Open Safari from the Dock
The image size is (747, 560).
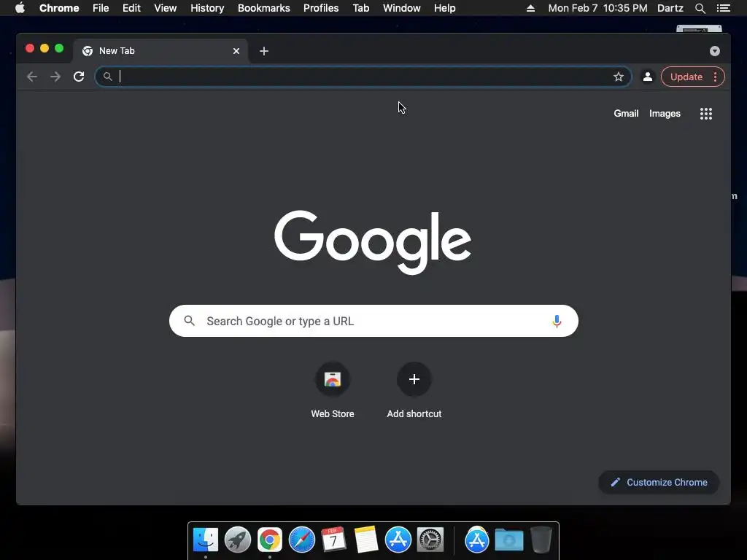pos(301,540)
